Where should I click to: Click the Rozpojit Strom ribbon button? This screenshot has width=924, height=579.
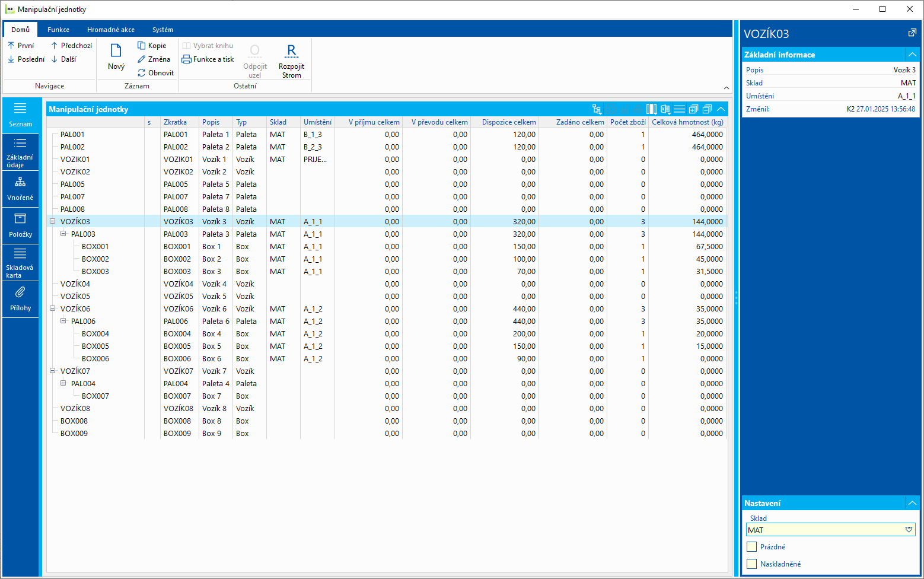[x=291, y=61]
